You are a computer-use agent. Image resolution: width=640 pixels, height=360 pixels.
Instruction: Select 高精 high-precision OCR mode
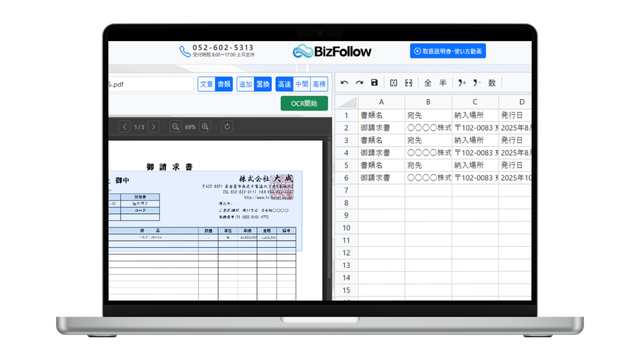319,84
